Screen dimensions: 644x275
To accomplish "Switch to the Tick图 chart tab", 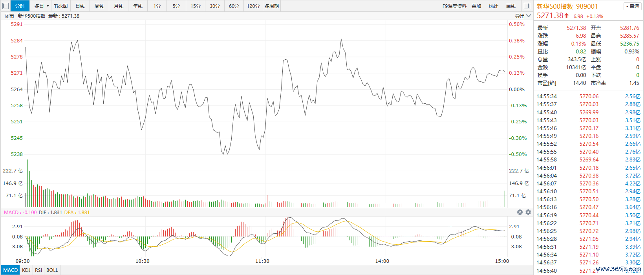I will click(x=61, y=6).
